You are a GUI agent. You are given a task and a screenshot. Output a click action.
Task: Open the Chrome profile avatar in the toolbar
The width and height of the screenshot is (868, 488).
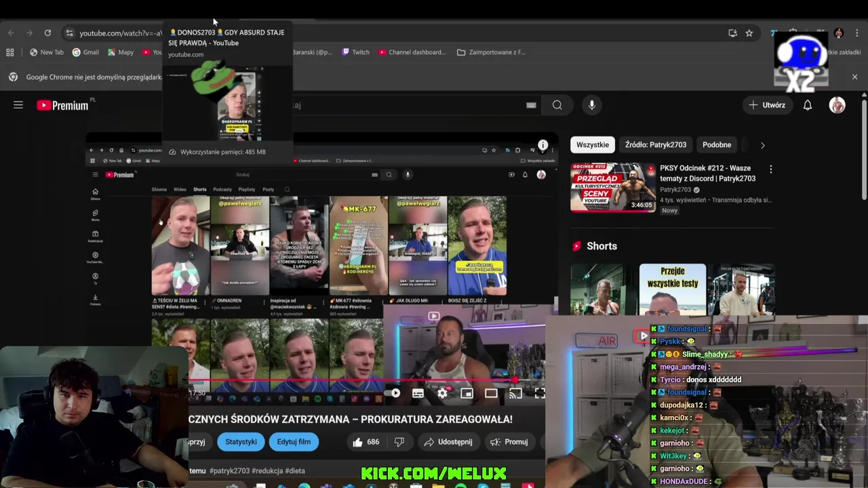(x=839, y=33)
